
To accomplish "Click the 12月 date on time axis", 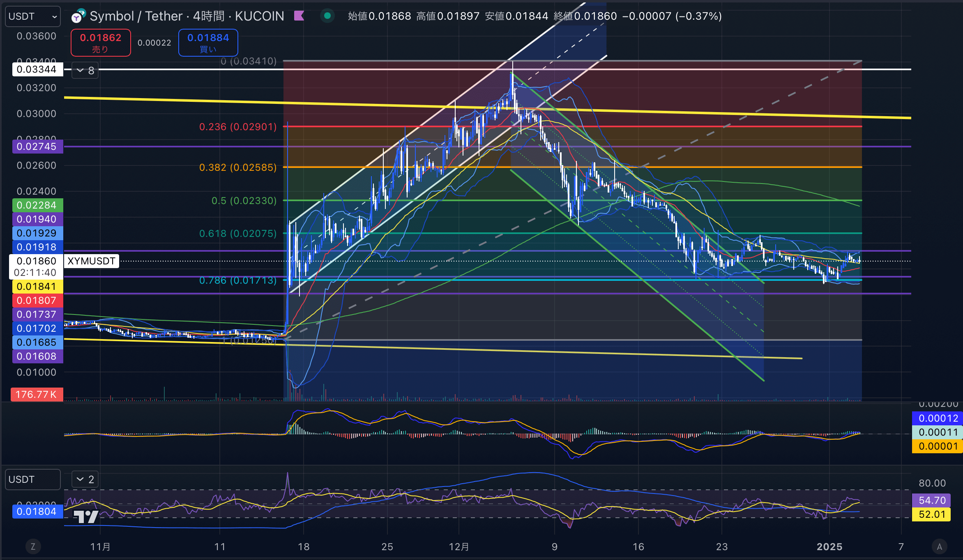I will point(459,546).
